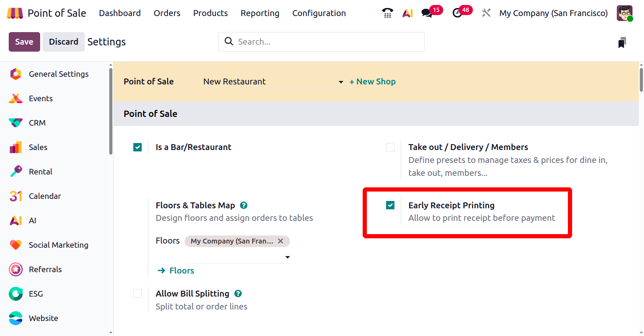Open the Reporting menu
The height and width of the screenshot is (336, 644).
tap(260, 13)
